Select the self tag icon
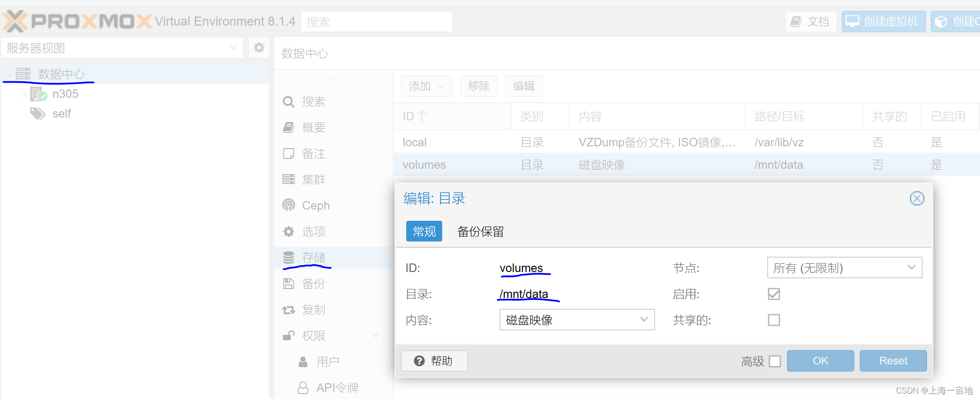Image resolution: width=980 pixels, height=399 pixels. [x=38, y=114]
